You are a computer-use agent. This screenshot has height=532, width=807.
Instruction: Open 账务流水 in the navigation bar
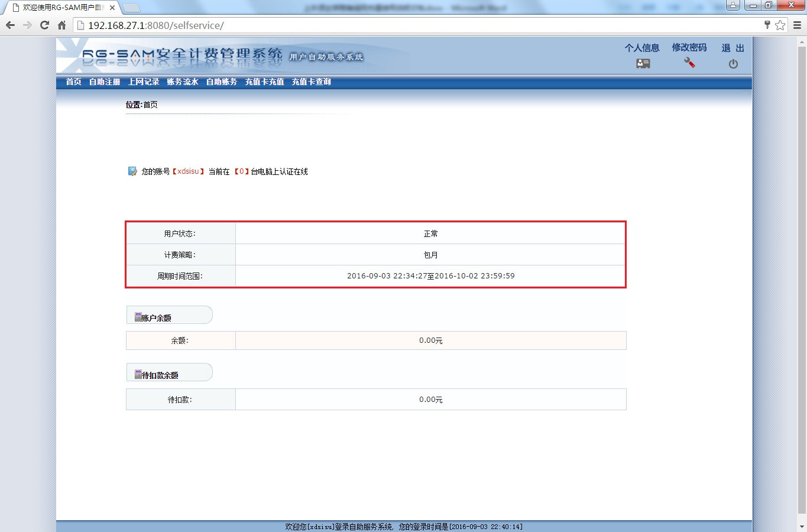[183, 82]
